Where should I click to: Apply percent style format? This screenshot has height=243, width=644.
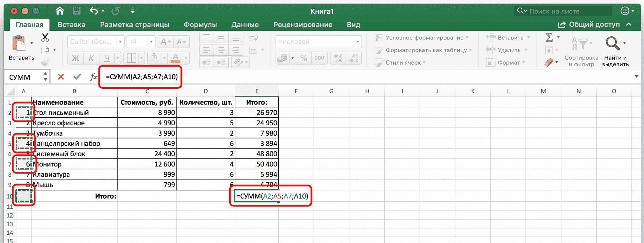point(303,58)
